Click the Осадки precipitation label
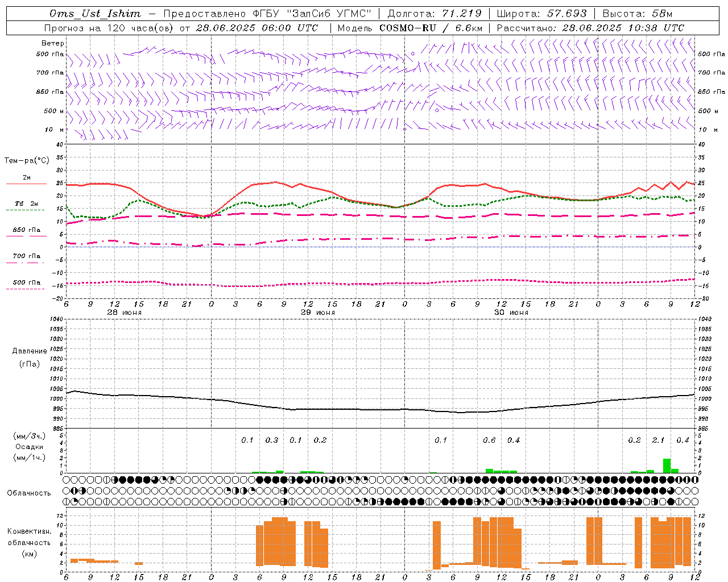 (x=30, y=447)
